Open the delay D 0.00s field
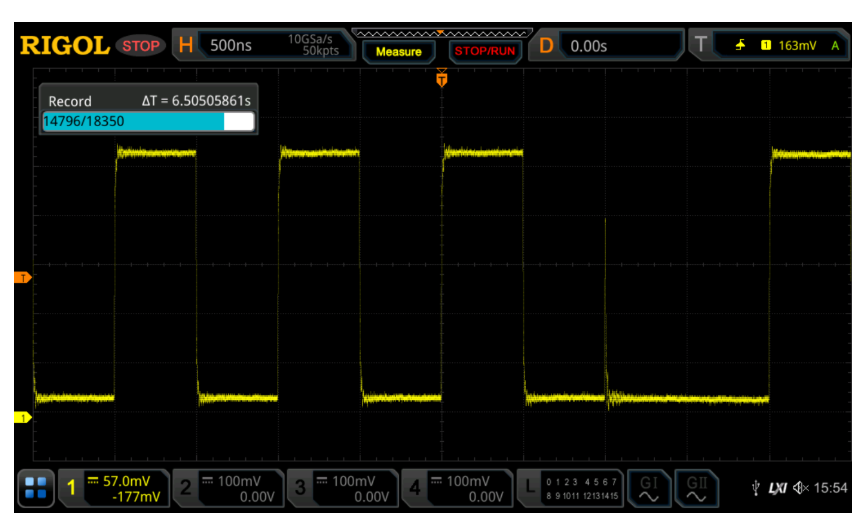 [621, 46]
